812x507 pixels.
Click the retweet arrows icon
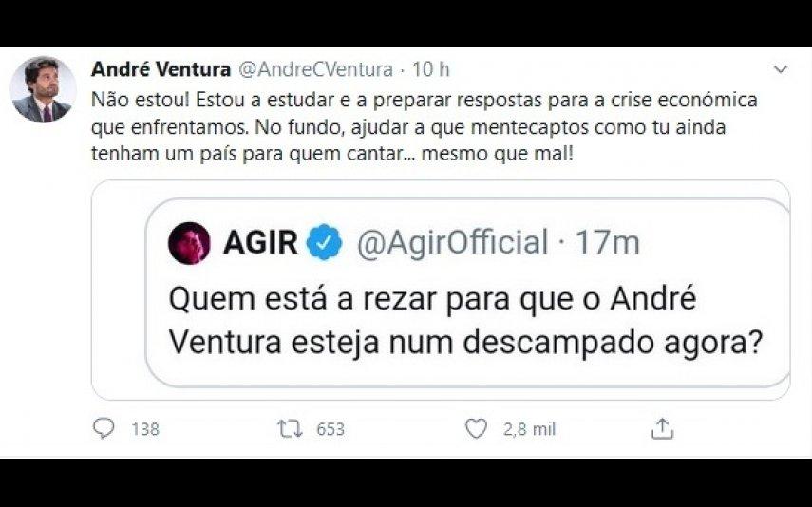click(290, 429)
